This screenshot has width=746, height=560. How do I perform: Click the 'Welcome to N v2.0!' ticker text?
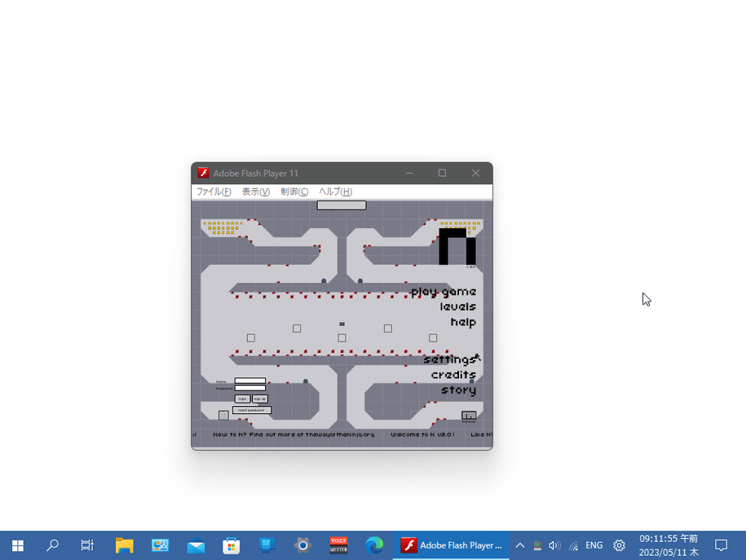click(422, 434)
